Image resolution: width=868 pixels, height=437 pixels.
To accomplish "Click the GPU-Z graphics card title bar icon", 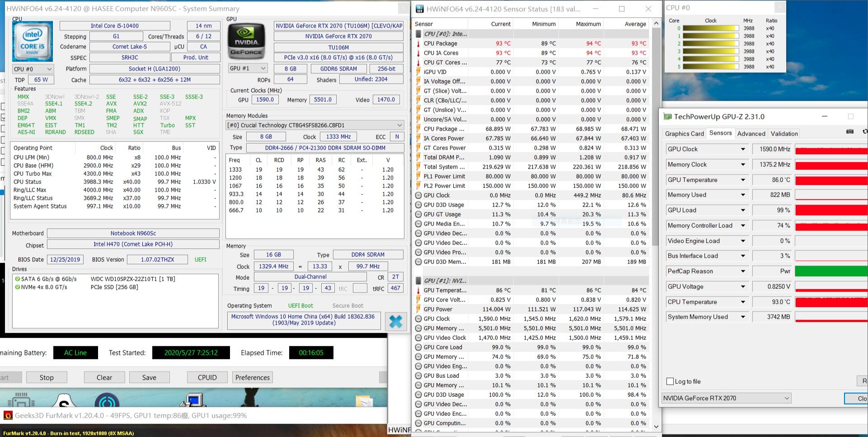I will 667,117.
